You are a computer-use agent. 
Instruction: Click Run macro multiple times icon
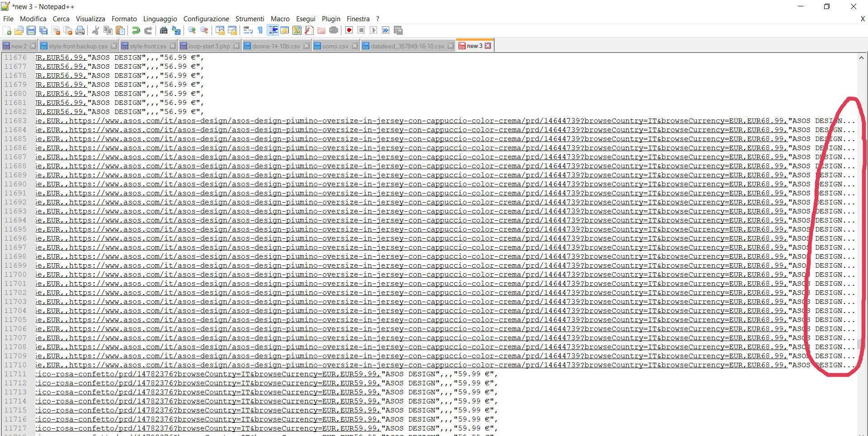point(386,30)
